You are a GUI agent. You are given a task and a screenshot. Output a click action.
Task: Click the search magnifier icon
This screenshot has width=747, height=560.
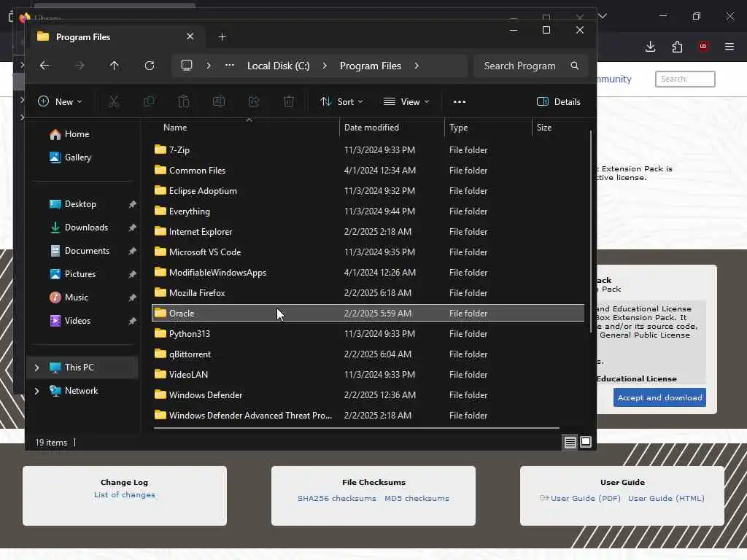tap(575, 66)
